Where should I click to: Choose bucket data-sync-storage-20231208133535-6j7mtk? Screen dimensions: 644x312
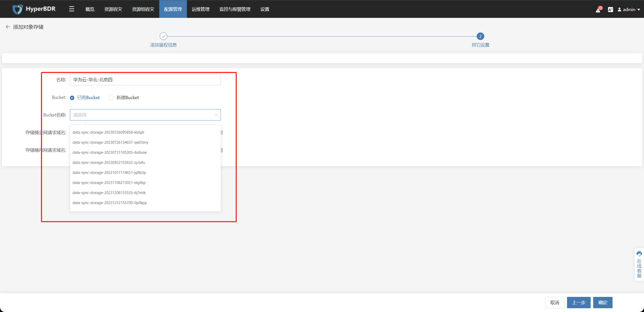(x=145, y=193)
